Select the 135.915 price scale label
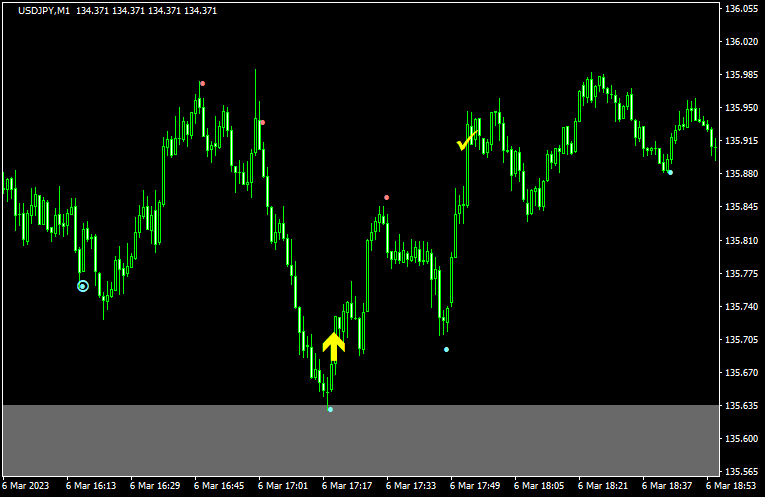The width and height of the screenshot is (765, 497). [x=741, y=141]
